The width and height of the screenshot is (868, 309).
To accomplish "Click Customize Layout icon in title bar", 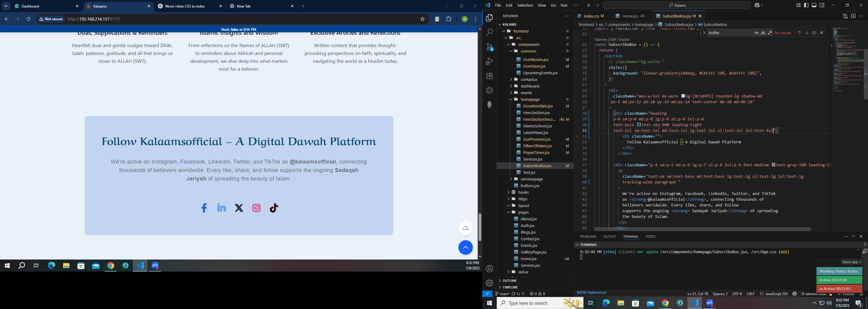I will 798,5.
